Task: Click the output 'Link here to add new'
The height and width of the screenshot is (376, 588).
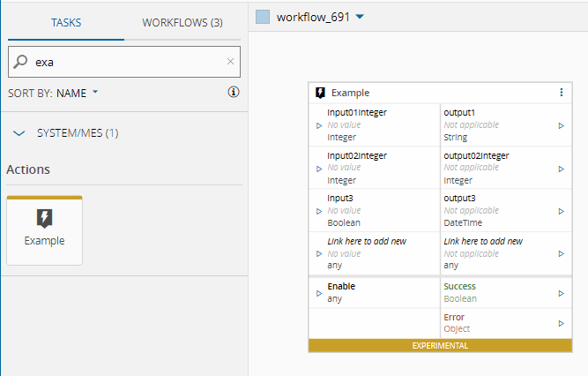Action: [x=483, y=241]
